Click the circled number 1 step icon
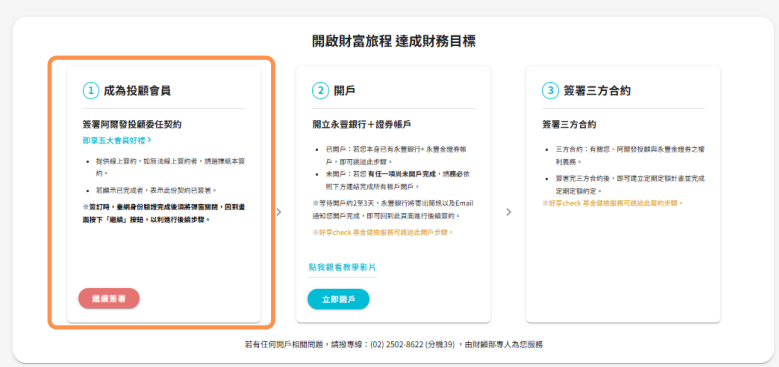The image size is (779, 367). 90,90
